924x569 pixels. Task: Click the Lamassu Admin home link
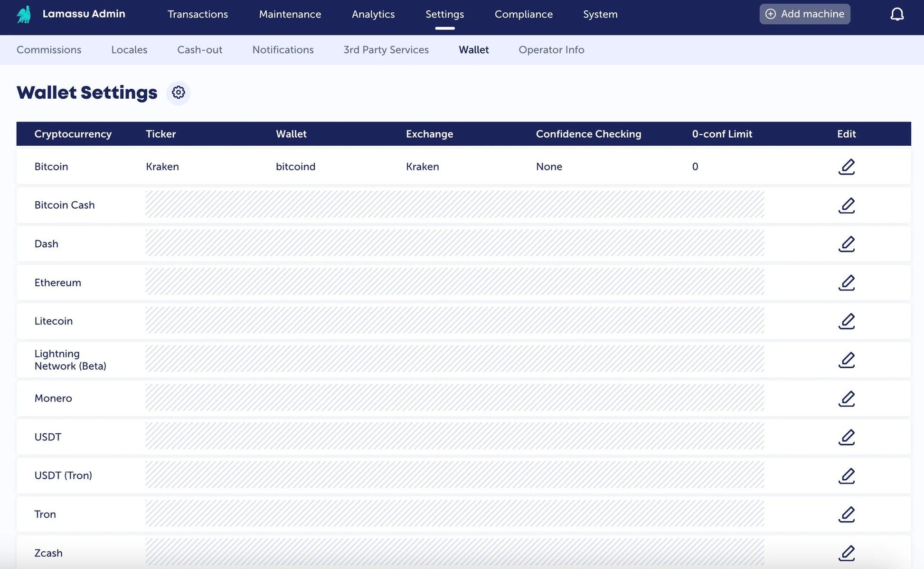(x=84, y=14)
